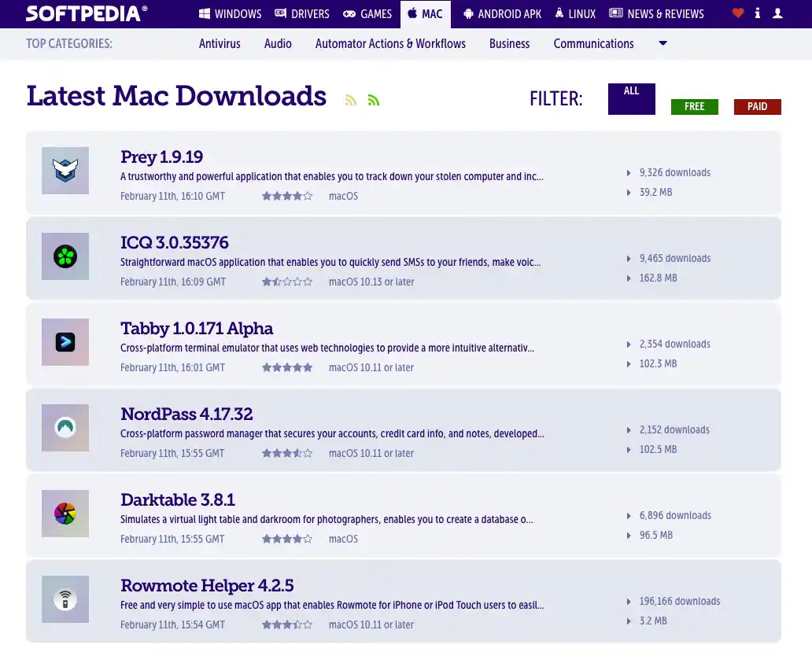Click the ICQ flower app icon
Image resolution: width=812 pixels, height=652 pixels.
(x=65, y=256)
